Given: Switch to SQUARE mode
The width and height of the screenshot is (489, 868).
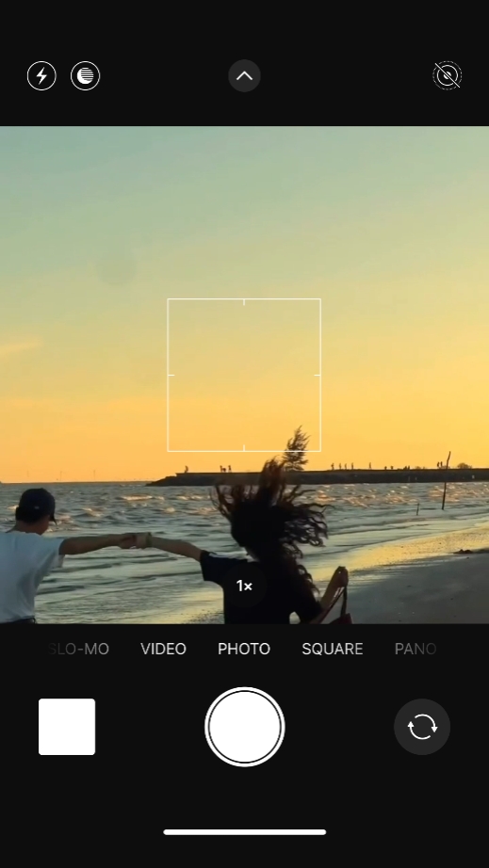Looking at the screenshot, I should (333, 649).
